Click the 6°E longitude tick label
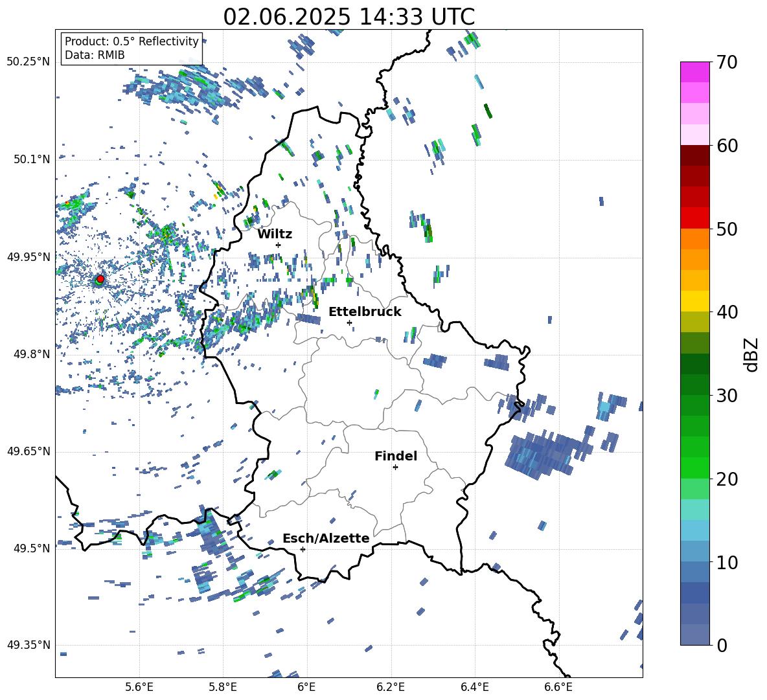Screen dimensions: 767x700 click(306, 687)
